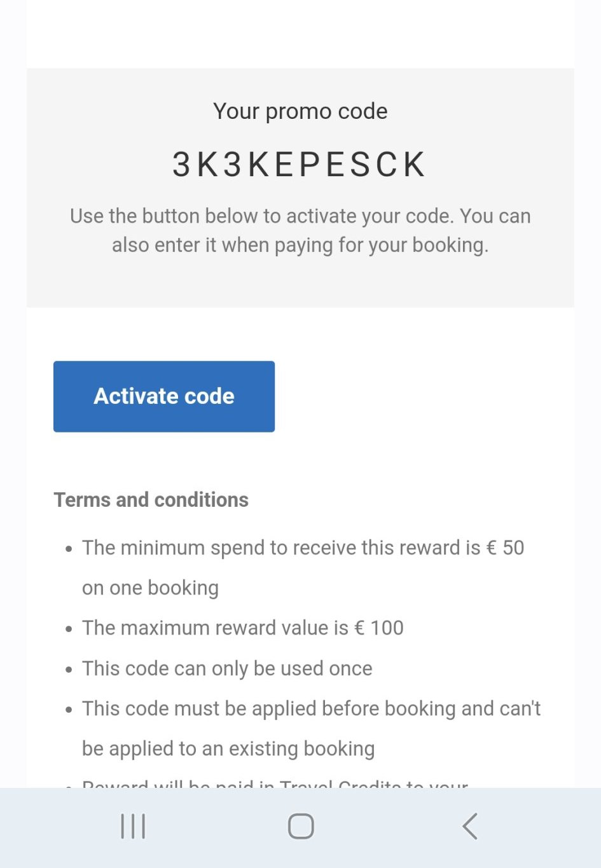Select the Terms and conditions heading
601x868 pixels.
pos(151,500)
